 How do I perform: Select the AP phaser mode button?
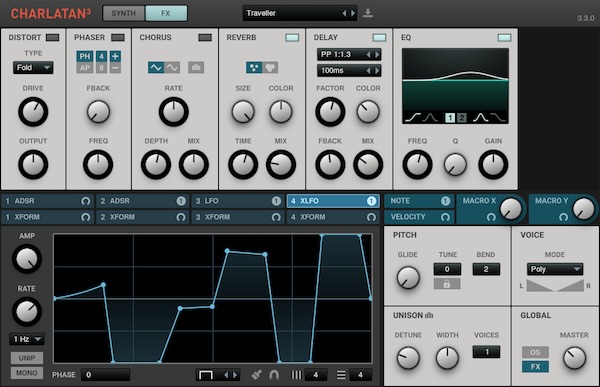click(85, 68)
